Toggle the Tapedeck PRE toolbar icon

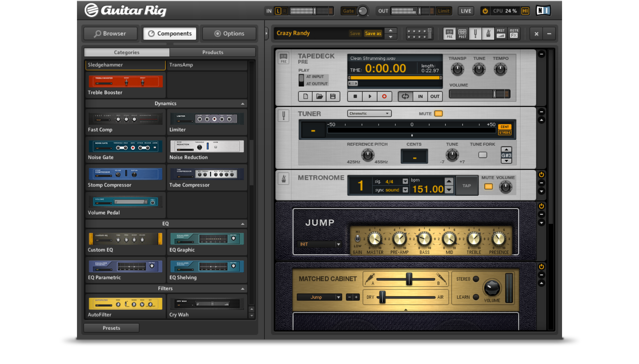449,34
